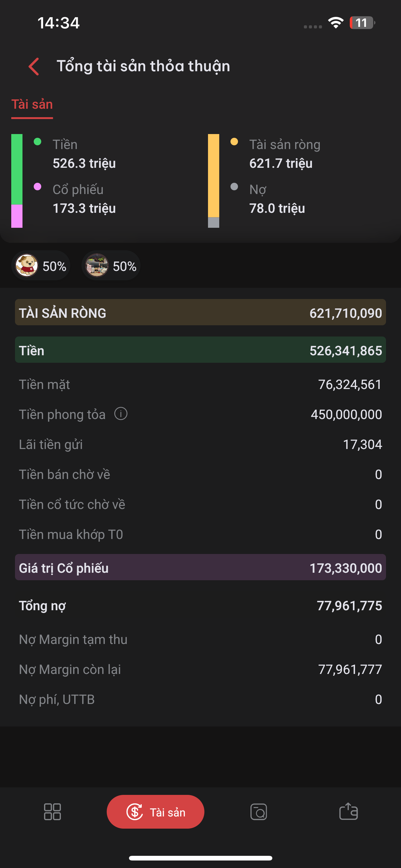Expand the Giá trị Cổ phiếu section

click(x=200, y=567)
